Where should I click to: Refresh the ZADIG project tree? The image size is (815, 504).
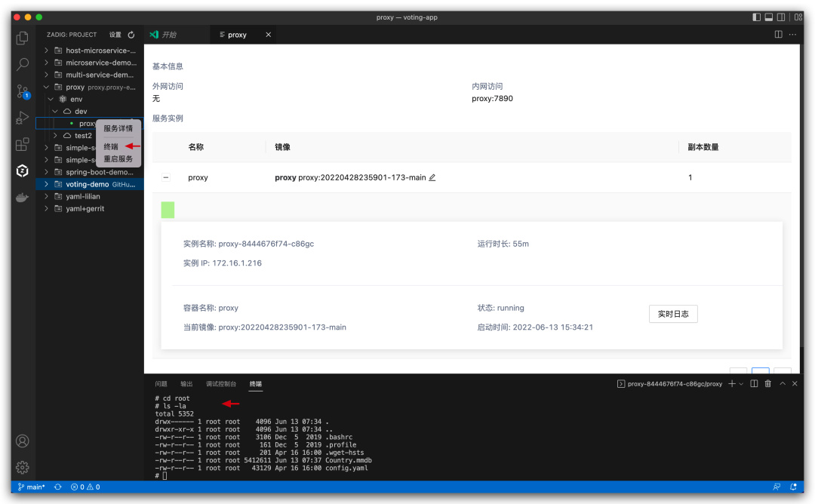click(x=130, y=34)
